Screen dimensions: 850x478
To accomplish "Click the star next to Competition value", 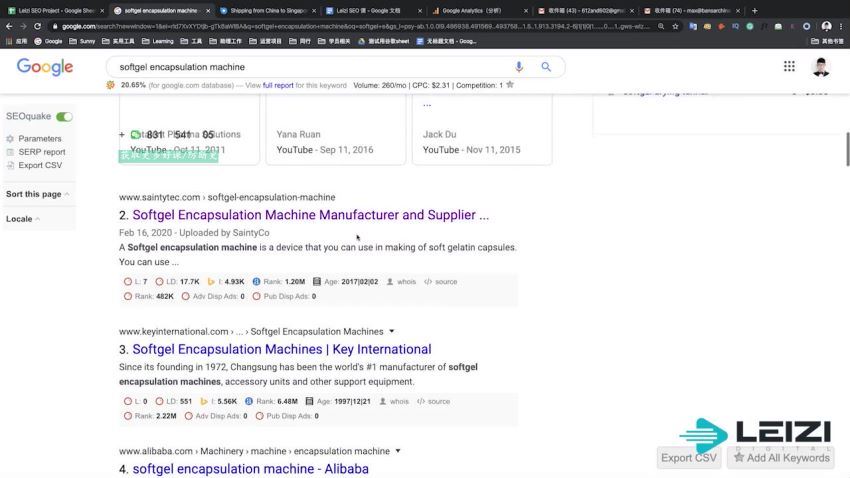I will coord(510,85).
